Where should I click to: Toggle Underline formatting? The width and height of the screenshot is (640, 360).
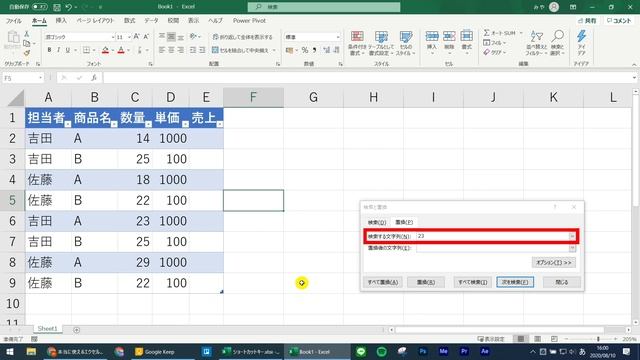[x=68, y=50]
